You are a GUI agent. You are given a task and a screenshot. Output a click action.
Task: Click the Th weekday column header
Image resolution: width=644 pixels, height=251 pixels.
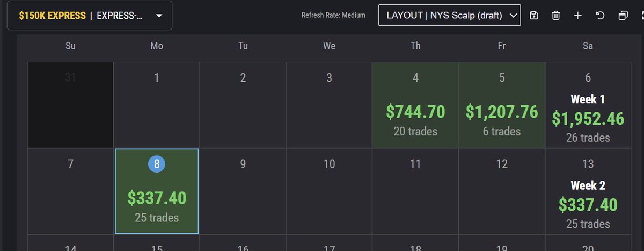415,46
